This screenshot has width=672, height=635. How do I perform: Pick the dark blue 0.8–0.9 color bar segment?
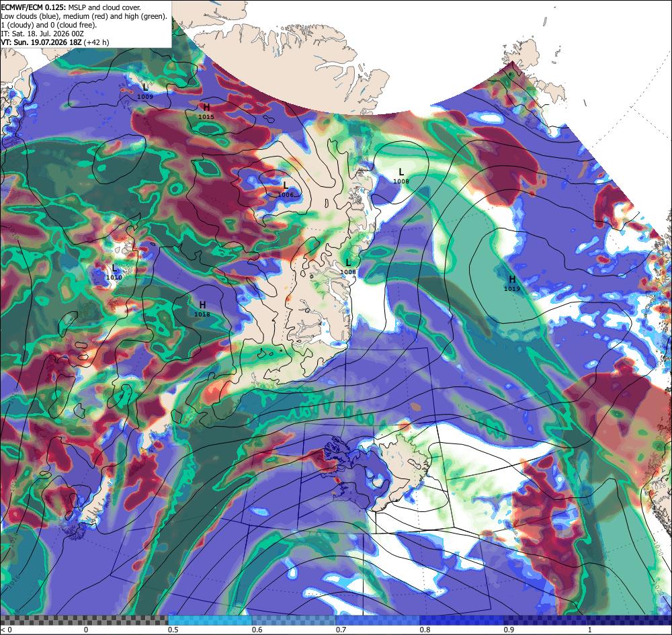click(x=462, y=620)
